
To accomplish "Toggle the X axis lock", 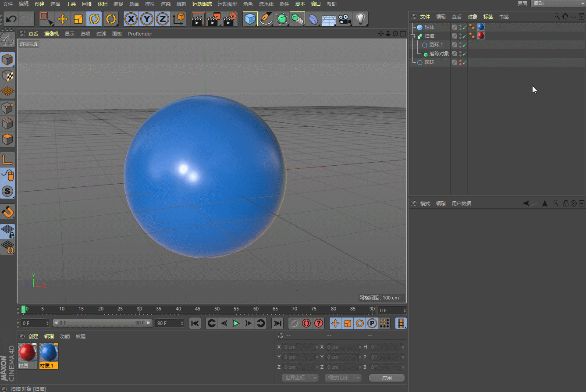I will tap(131, 19).
